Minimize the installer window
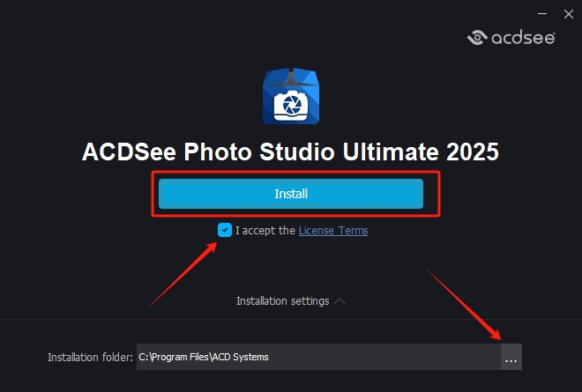The image size is (582, 392). [x=541, y=11]
